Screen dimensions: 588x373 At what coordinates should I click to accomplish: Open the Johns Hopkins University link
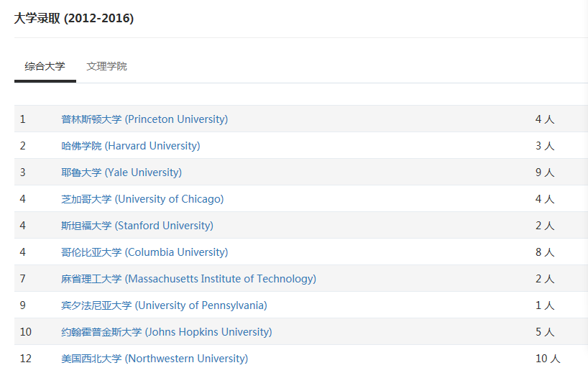[x=167, y=332]
